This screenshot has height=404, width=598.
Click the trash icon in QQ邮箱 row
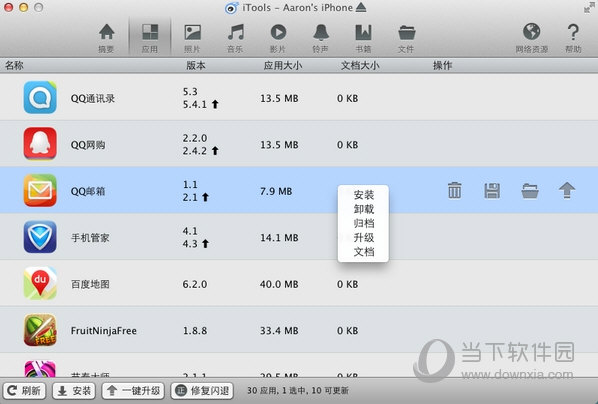click(x=455, y=190)
